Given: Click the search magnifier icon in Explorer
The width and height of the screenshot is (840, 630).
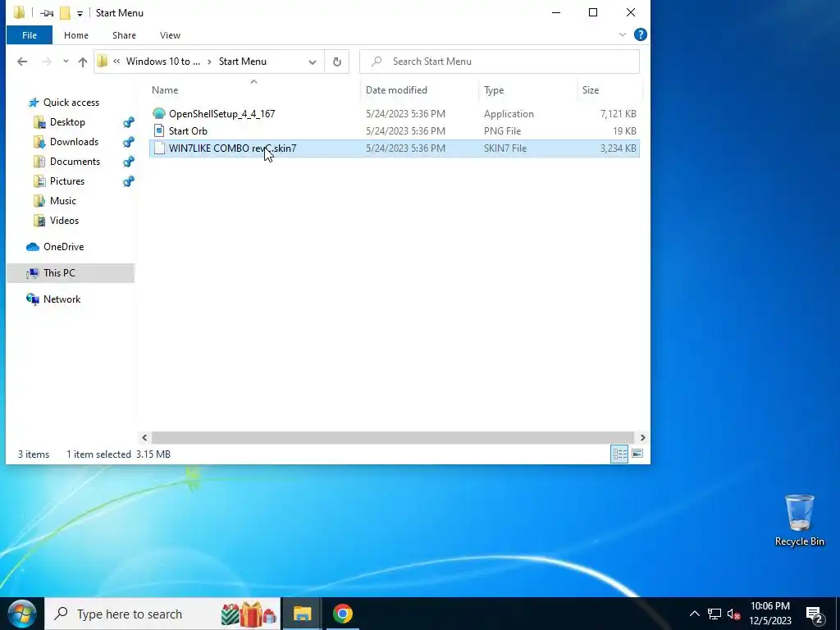Looking at the screenshot, I should 377,62.
